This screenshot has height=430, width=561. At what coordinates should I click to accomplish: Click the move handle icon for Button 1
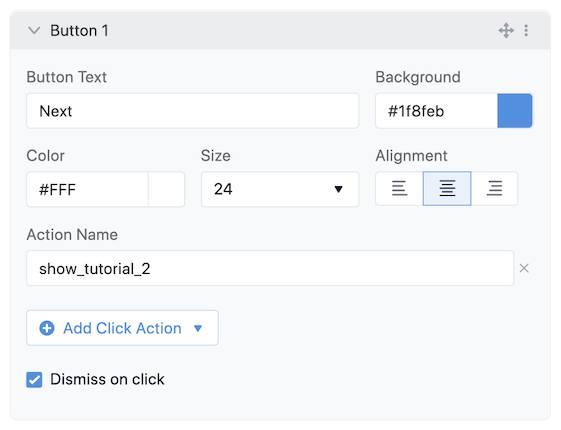[506, 30]
